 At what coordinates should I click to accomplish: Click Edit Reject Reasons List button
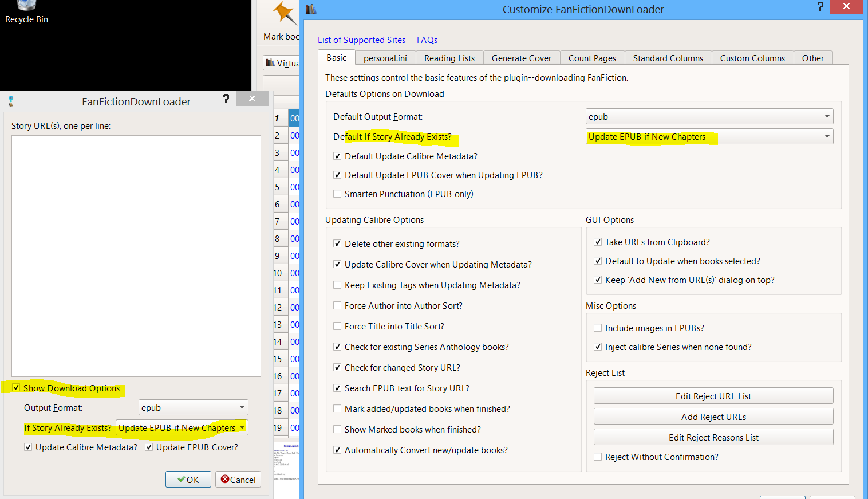click(x=713, y=437)
